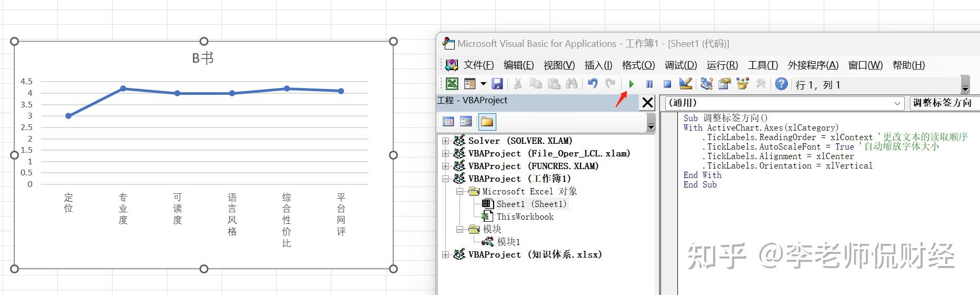
Task: Open the 调试(D) menu
Action: pos(681,65)
